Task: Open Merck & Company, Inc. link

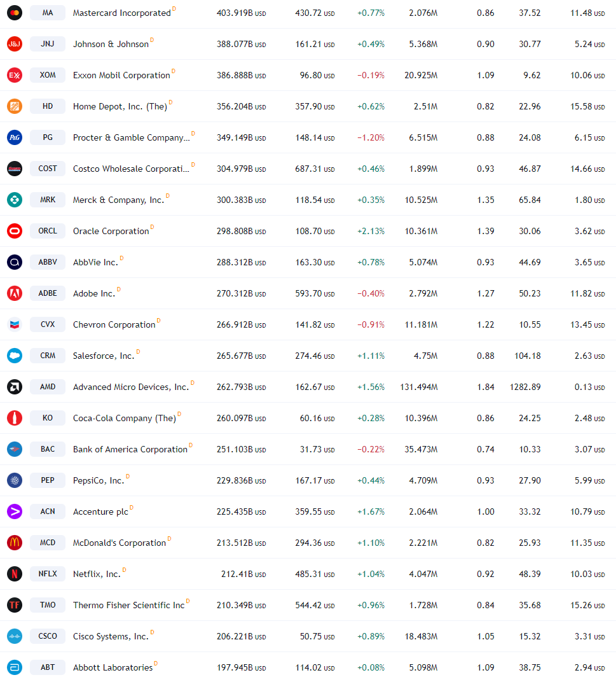Action: click(119, 200)
